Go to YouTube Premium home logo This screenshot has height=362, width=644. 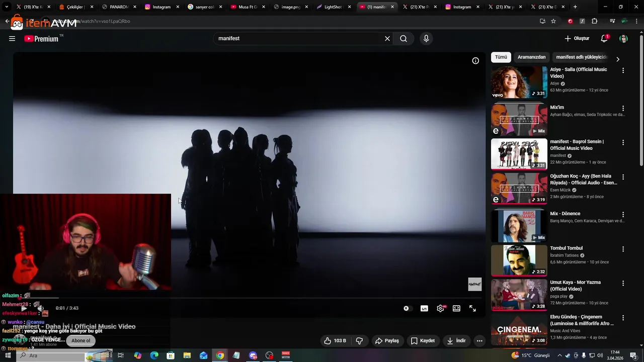pyautogui.click(x=41, y=39)
